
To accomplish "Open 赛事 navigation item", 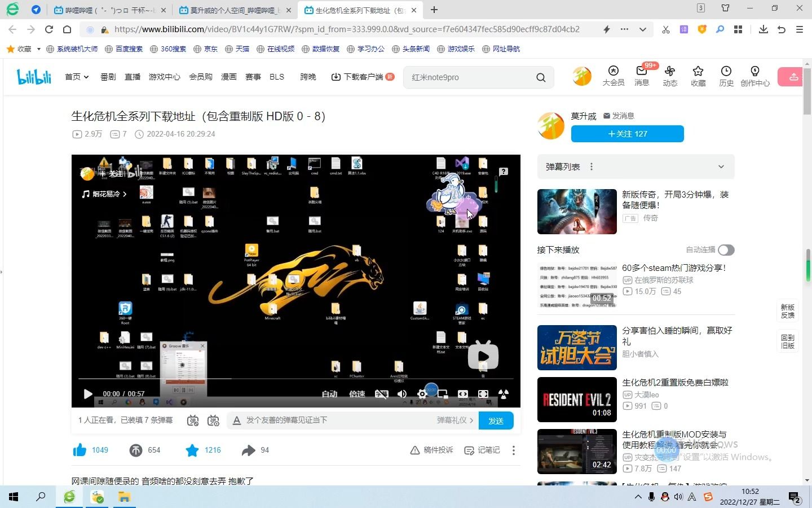I will 253,77.
